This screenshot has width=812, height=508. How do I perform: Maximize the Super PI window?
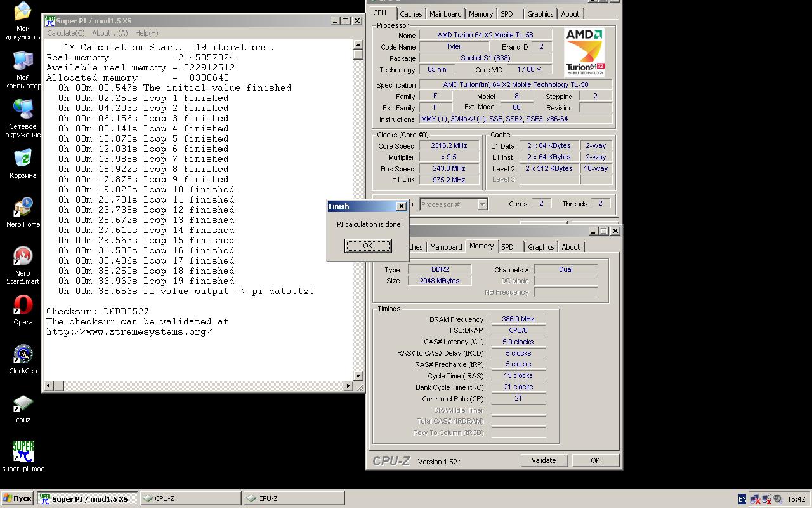pos(346,21)
